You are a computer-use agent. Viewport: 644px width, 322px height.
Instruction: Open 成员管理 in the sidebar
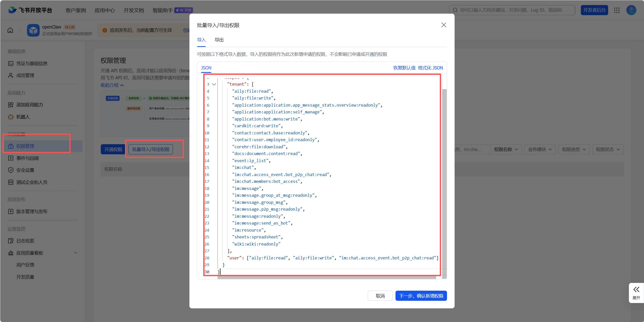pos(25,75)
